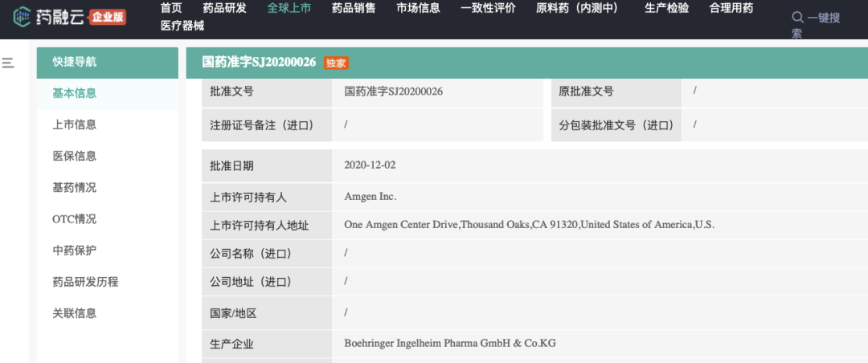This screenshot has width=868, height=363.
Task: Select OTC情况 in quick navigation
Action: (74, 219)
